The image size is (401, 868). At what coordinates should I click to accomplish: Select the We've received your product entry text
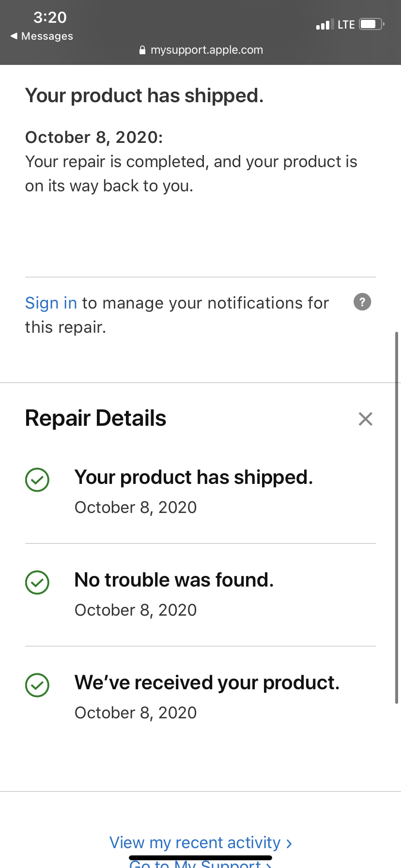(x=207, y=683)
